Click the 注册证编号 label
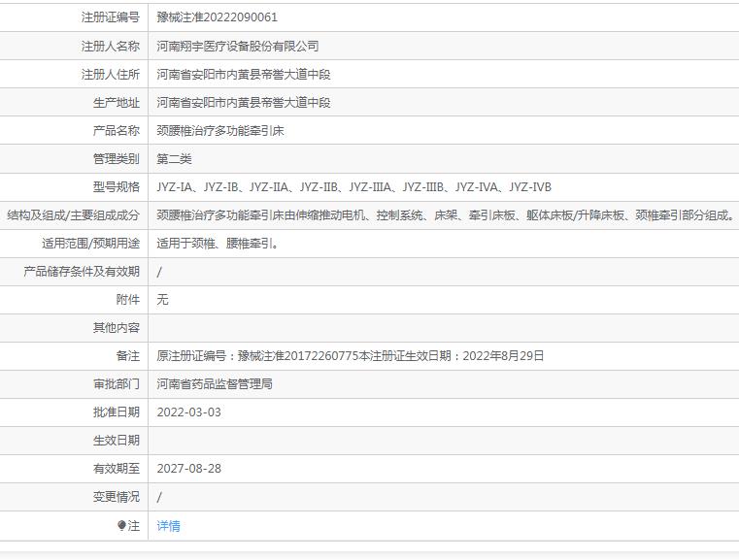The width and height of the screenshot is (739, 560). (111, 17)
